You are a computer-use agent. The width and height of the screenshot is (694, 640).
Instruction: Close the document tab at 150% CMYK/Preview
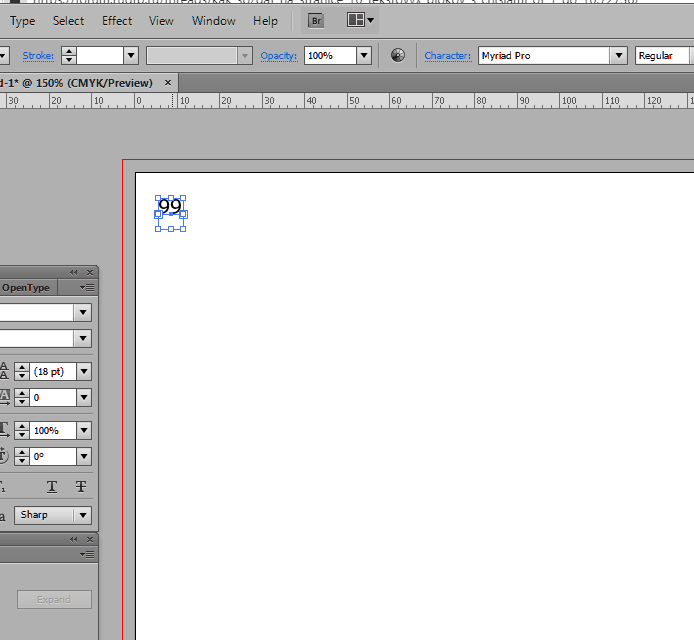point(168,83)
